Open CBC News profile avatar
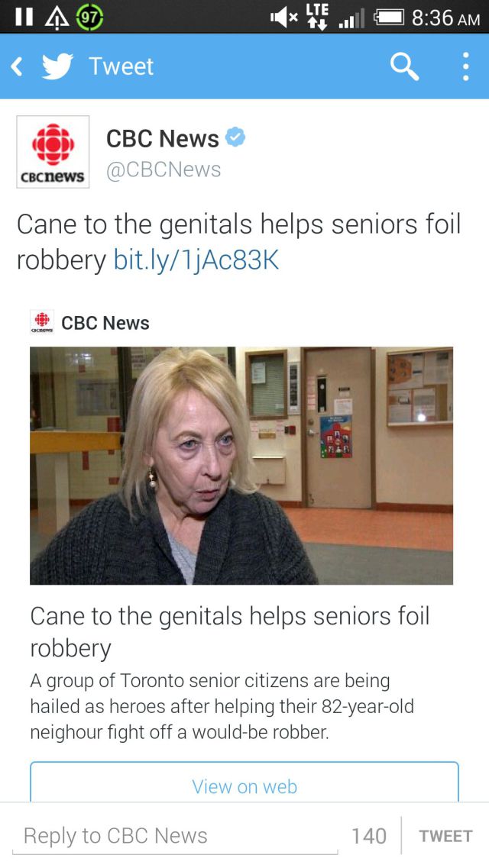Image resolution: width=489 pixels, height=868 pixels. [53, 152]
